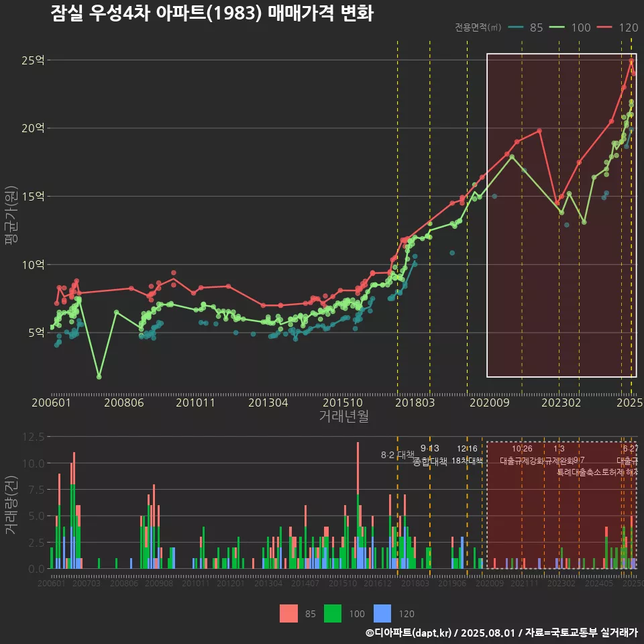Click 201201 on the volume chart x-axis

click(230, 583)
